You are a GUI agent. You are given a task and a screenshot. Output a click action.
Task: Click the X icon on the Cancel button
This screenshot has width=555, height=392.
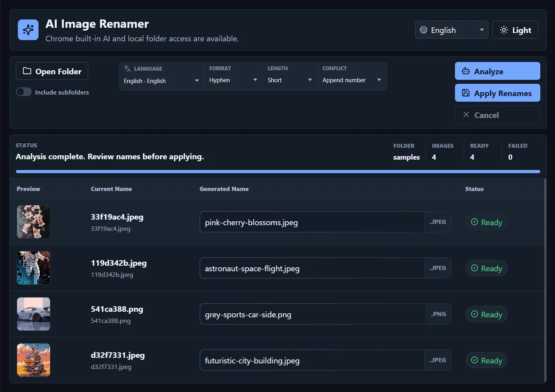pos(466,115)
